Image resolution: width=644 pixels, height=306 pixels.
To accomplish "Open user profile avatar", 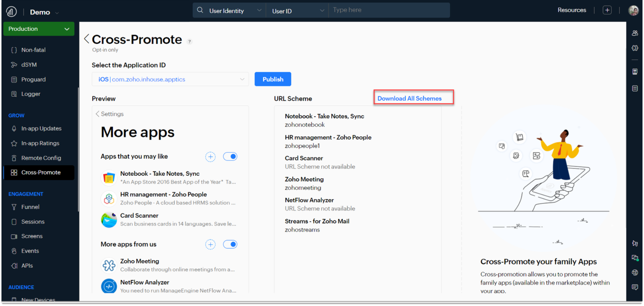I will (633, 10).
